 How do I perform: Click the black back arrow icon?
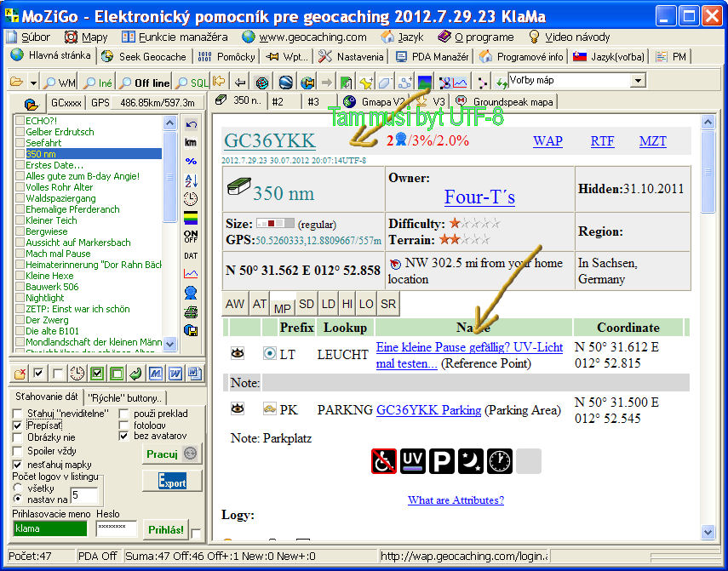pos(240,83)
